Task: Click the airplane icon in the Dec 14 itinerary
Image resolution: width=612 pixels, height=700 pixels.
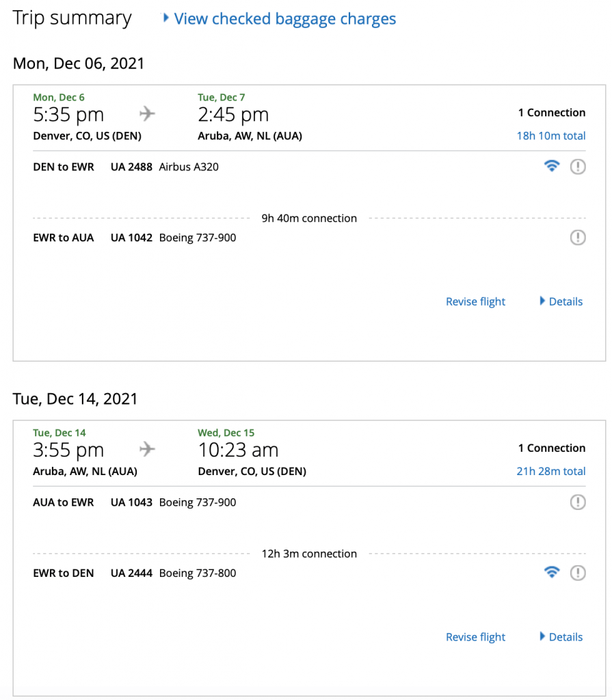Action: point(147,449)
